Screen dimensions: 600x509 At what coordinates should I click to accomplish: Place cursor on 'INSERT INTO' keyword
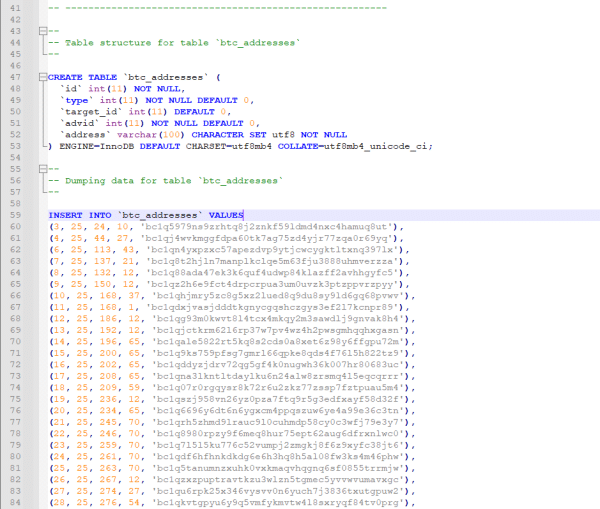80,214
